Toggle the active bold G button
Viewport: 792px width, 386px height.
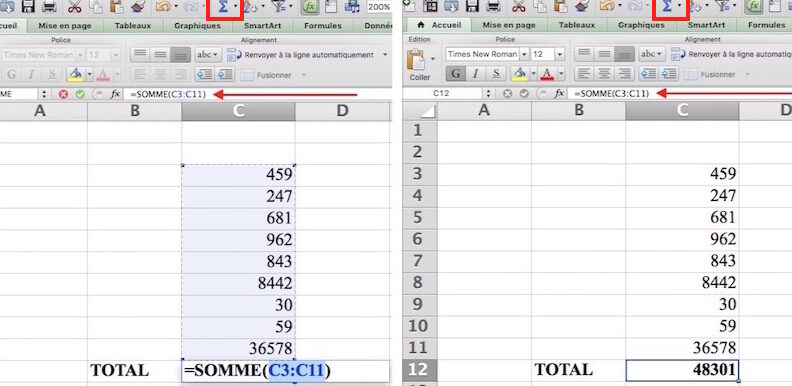click(x=456, y=74)
